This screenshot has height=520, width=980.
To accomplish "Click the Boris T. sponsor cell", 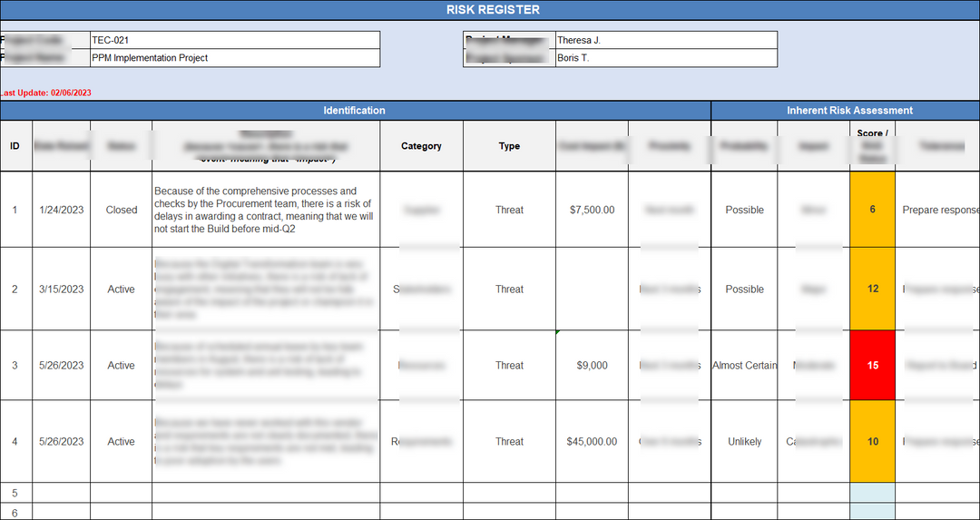I will point(665,58).
